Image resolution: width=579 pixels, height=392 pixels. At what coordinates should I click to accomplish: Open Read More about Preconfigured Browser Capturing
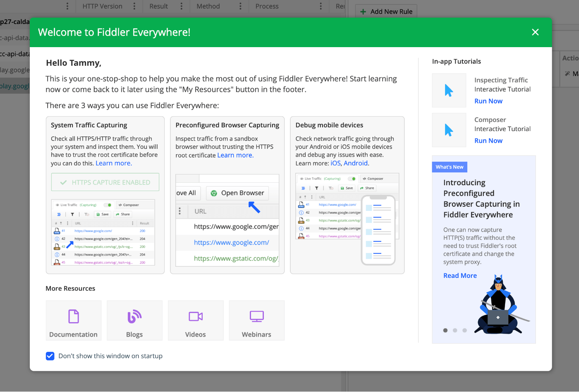[x=460, y=275]
